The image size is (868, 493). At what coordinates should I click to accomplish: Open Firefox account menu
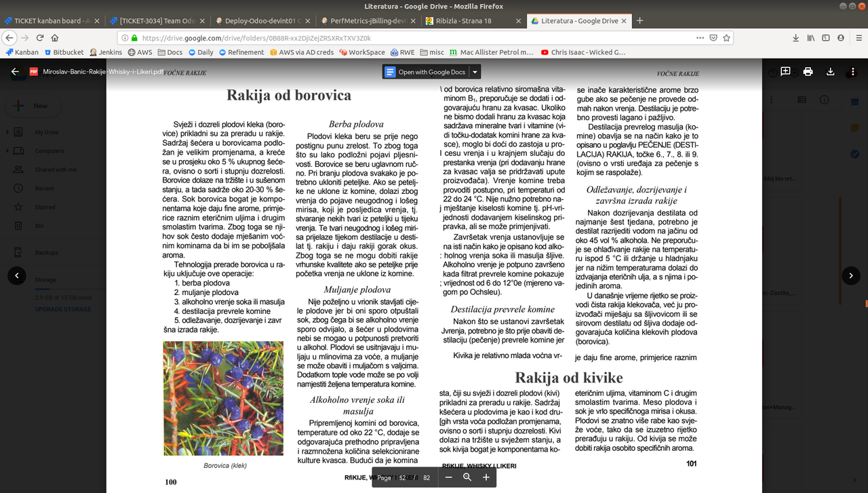click(x=841, y=38)
